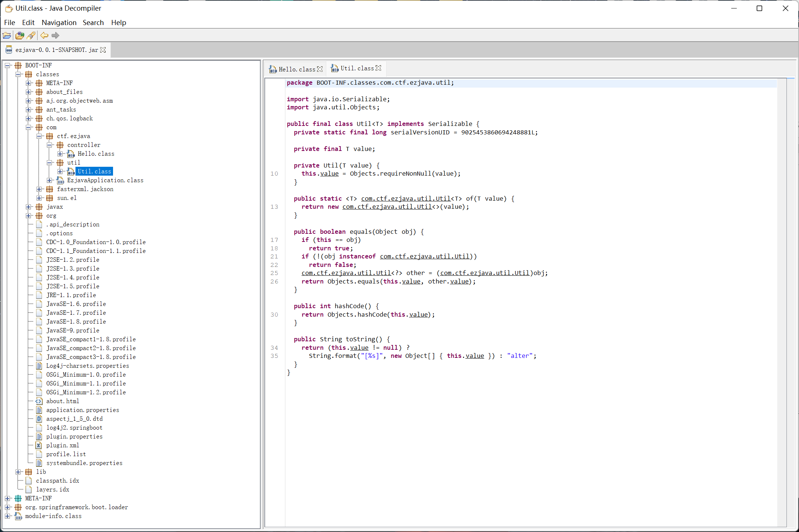Image resolution: width=799 pixels, height=532 pixels.
Task: Expand the about_files tree node
Action: (28, 92)
